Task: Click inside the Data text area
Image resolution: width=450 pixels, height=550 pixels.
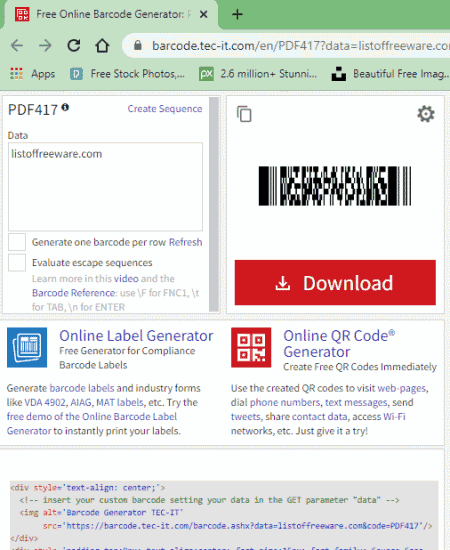Action: [105, 187]
